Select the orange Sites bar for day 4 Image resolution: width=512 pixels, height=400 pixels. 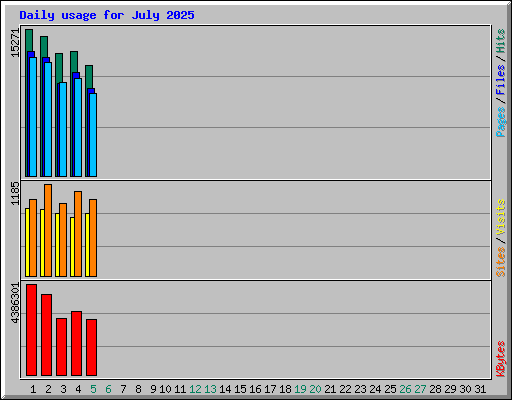78,234
